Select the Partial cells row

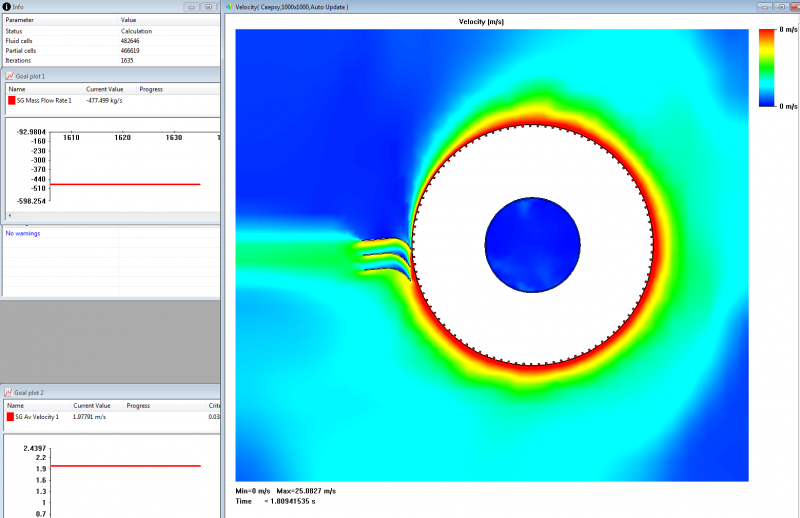(111, 51)
